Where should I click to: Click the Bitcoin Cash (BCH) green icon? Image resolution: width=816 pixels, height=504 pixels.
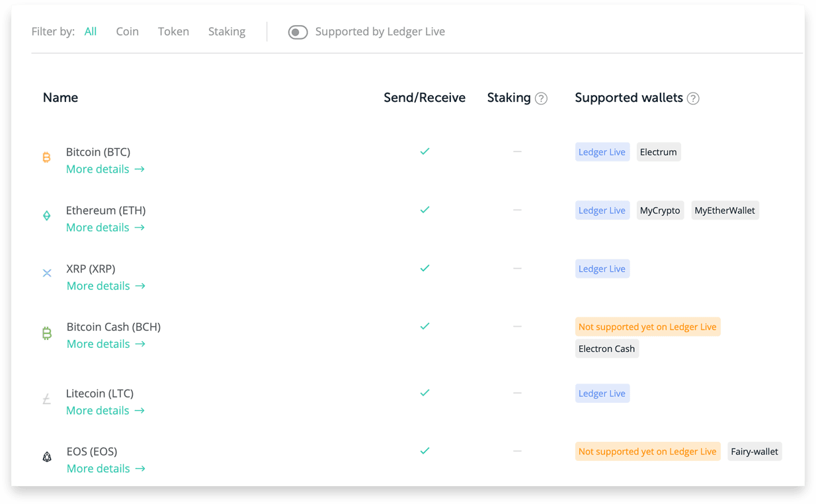[47, 333]
